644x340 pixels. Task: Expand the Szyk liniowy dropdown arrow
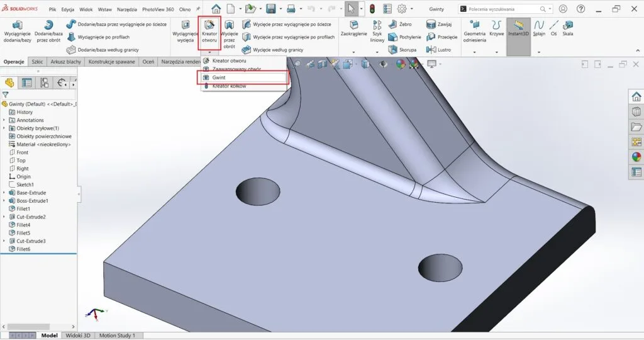coord(377,52)
